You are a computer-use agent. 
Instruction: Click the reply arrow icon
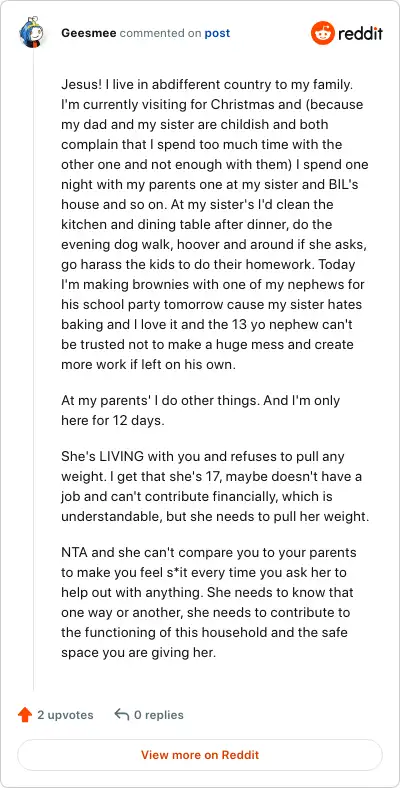pyautogui.click(x=122, y=714)
